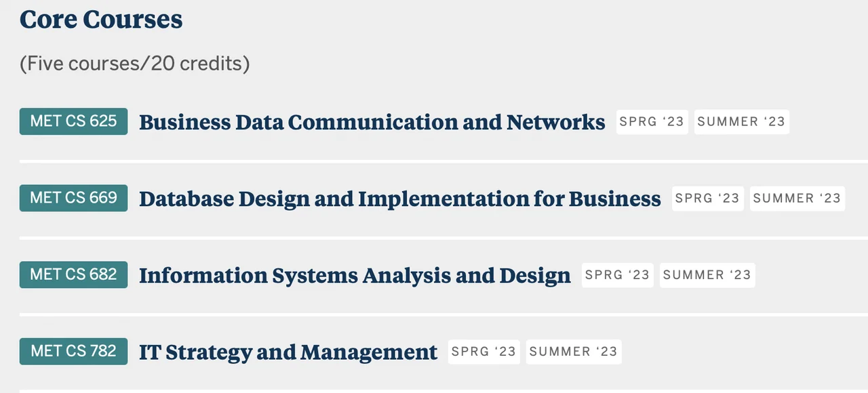Pick SUMMER '23 tag for MET CS 682
The height and width of the screenshot is (393, 868).
707,275
